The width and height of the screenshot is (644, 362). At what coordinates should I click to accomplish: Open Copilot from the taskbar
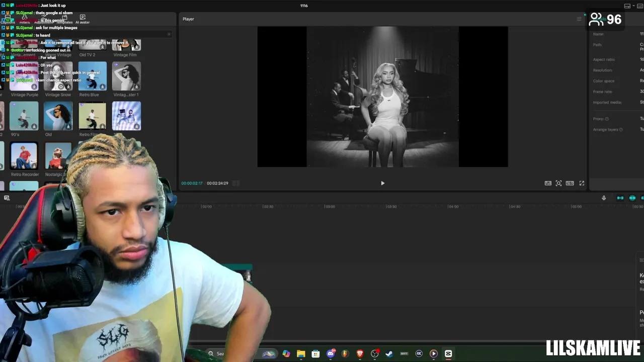pyautogui.click(x=286, y=354)
